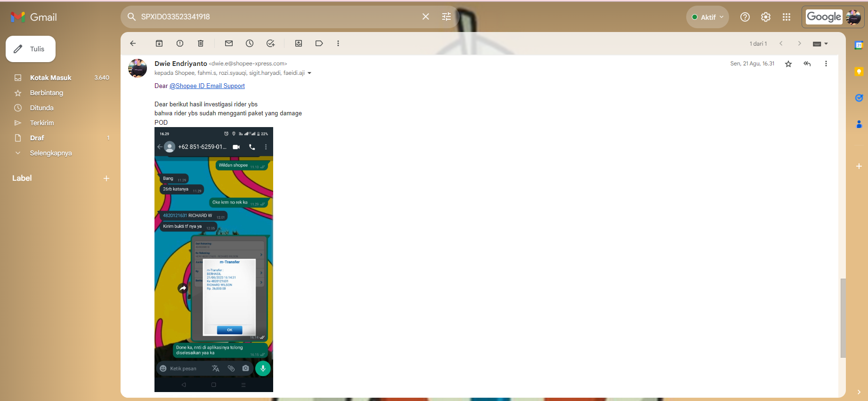The width and height of the screenshot is (868, 401).
Task: Open the Google account profile picture
Action: pyautogui.click(x=853, y=17)
